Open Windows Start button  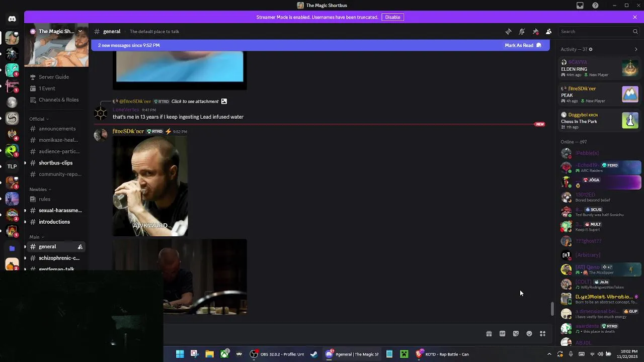point(180,354)
